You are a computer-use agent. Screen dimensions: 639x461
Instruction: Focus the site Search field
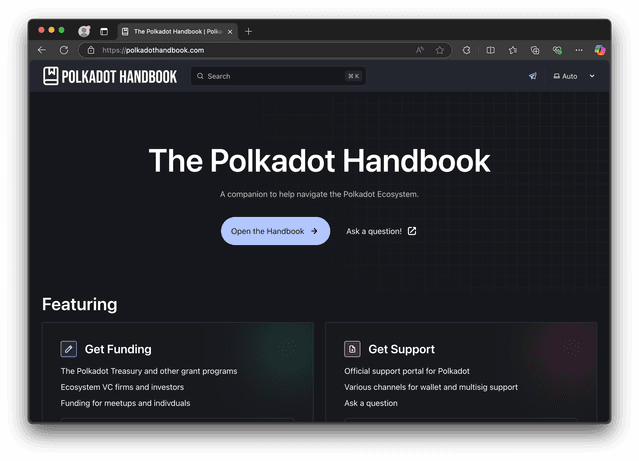coord(278,76)
